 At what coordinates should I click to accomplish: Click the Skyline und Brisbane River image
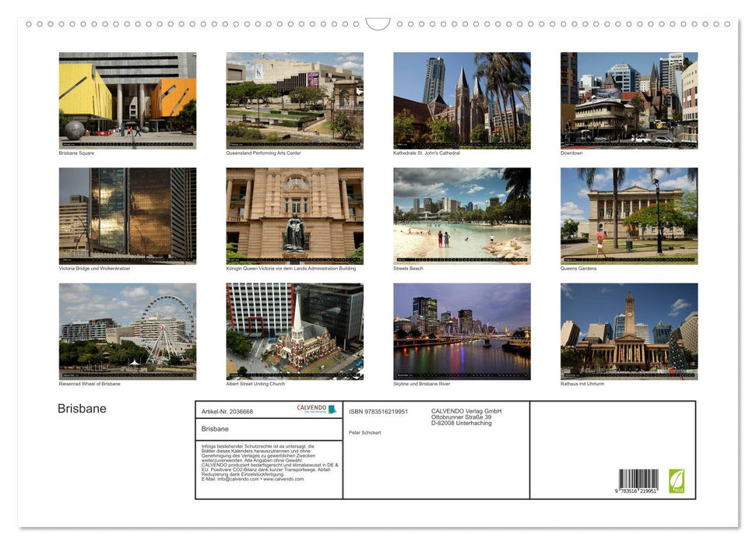point(461,331)
